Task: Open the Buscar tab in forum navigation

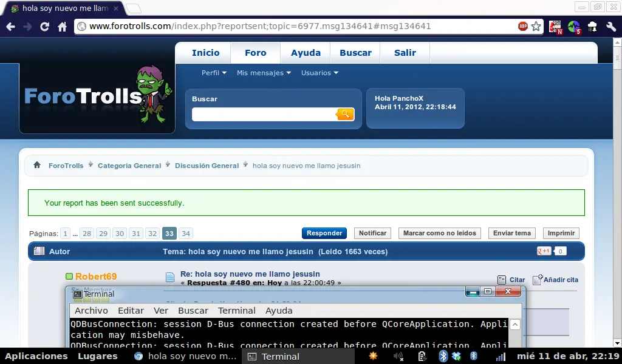Action: click(x=355, y=53)
